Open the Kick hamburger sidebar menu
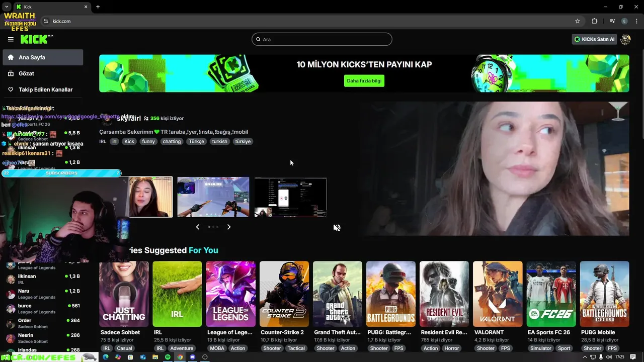This screenshot has width=644, height=362. [x=11, y=39]
